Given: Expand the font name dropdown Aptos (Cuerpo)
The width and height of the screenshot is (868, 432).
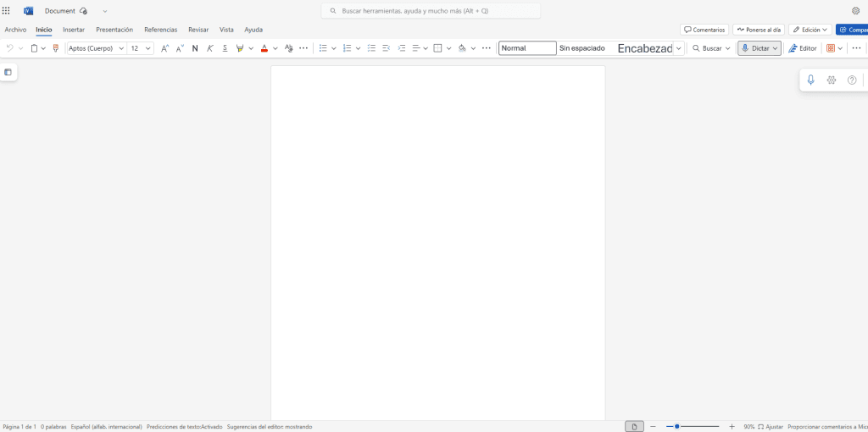Looking at the screenshot, I should (x=121, y=48).
